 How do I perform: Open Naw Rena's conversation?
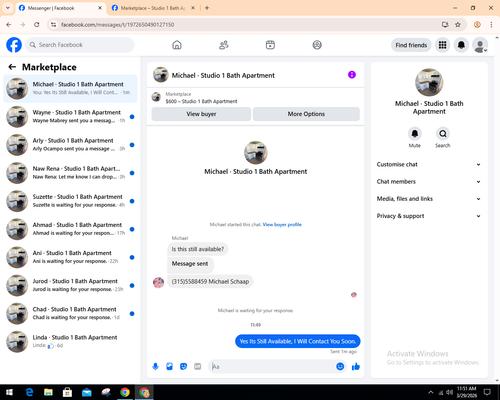[x=70, y=173]
